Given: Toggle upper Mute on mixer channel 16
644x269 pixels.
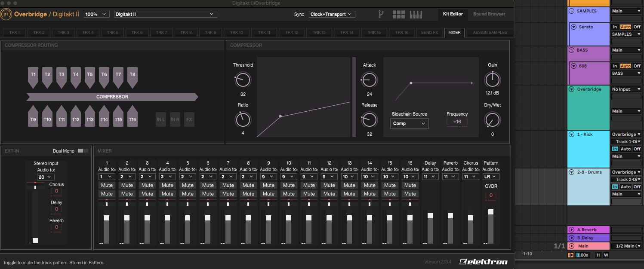Looking at the screenshot, I should pos(410,185).
